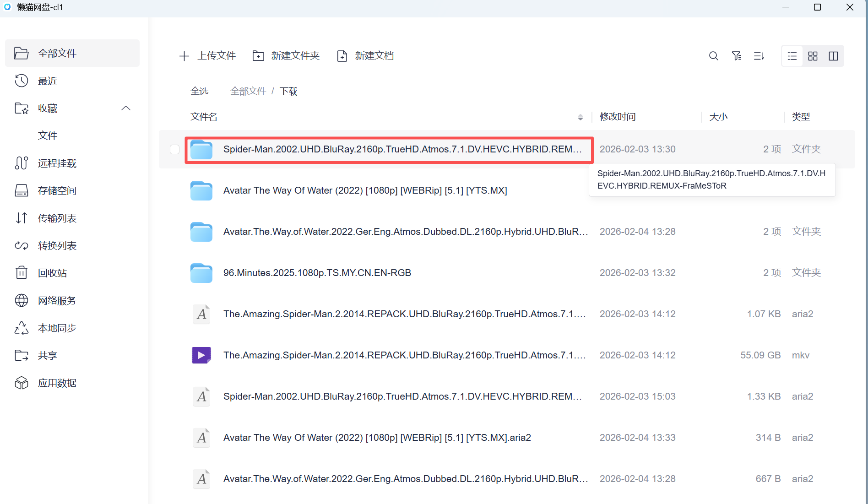This screenshot has width=868, height=504.
Task: Click '55.09 GB' size cell
Action: point(760,355)
